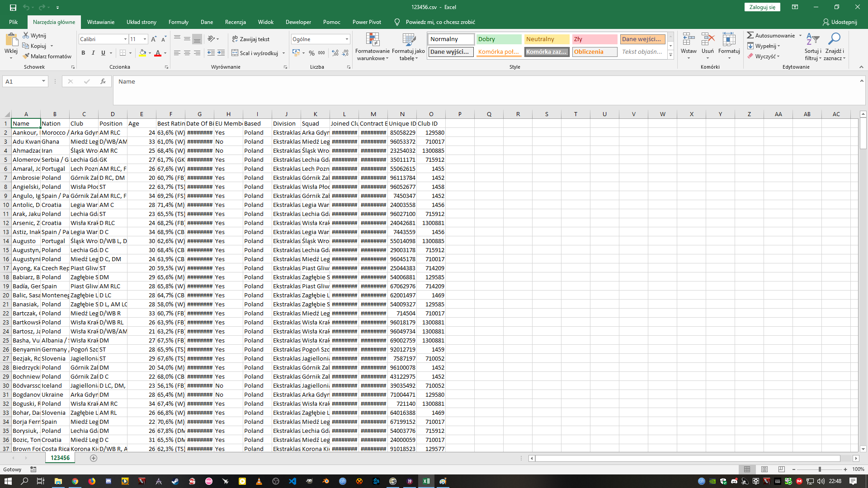This screenshot has height=488, width=868.
Task: Toggle italic formatting
Action: (x=93, y=53)
